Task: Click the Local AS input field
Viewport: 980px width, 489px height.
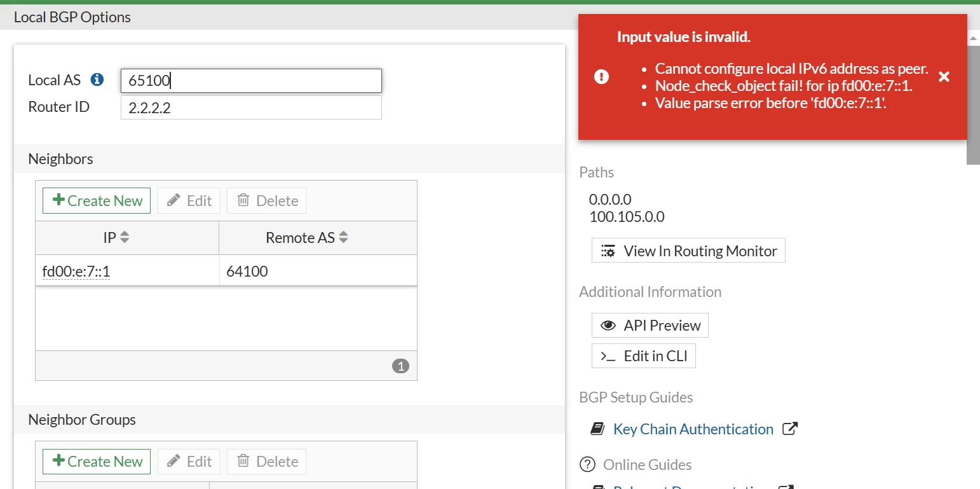Action: [251, 81]
